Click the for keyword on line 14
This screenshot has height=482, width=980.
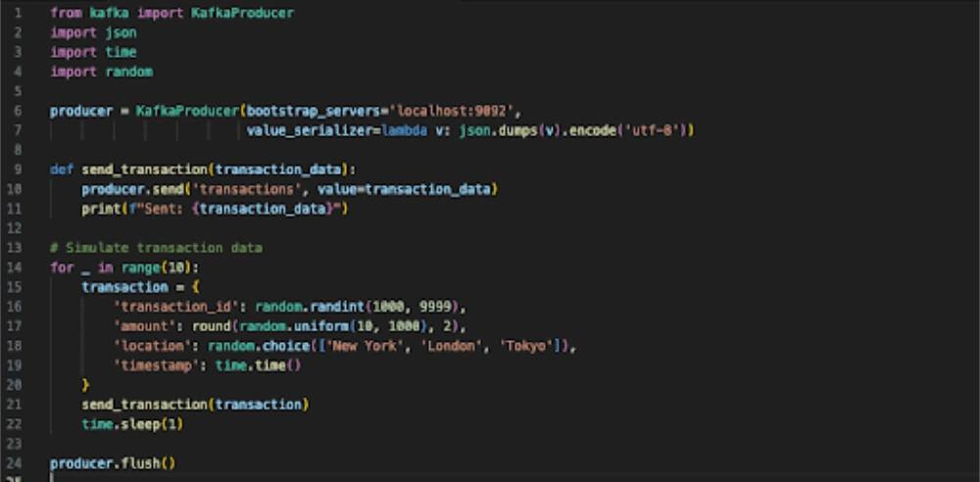(62, 267)
